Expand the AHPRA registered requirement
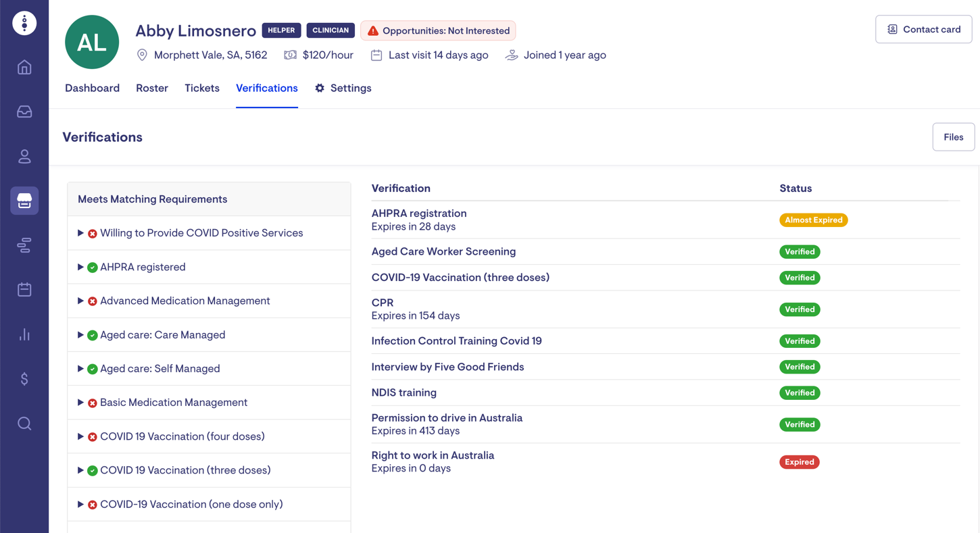Viewport: 980px width, 533px height. tap(80, 267)
